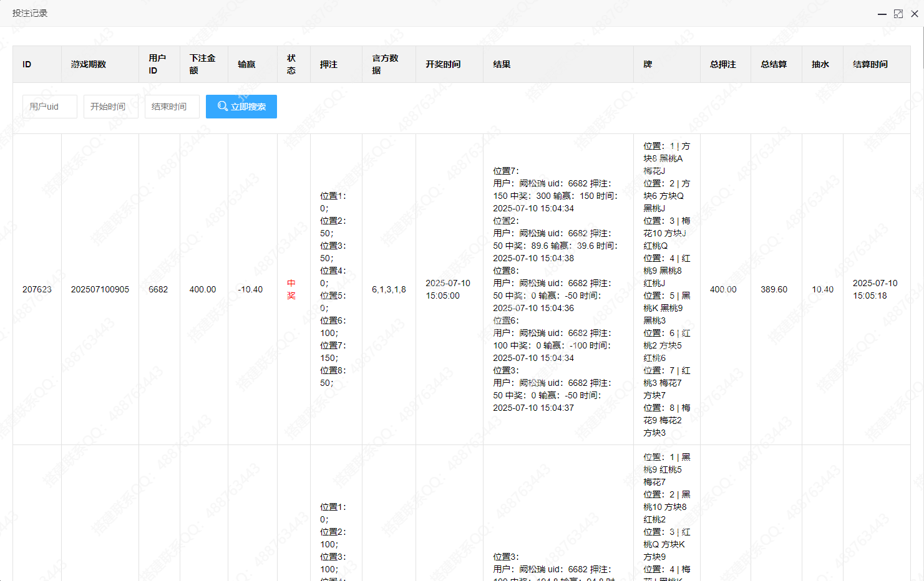Click the 抽水 column header
Image resolution: width=924 pixels, height=581 pixels.
820,64
